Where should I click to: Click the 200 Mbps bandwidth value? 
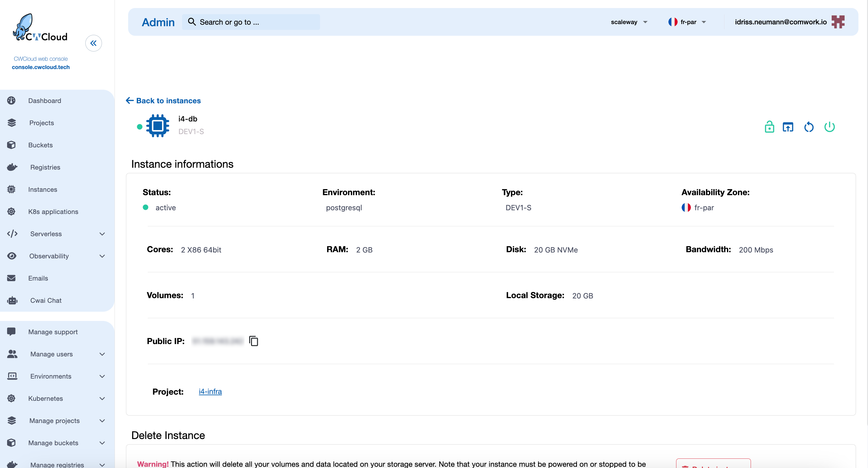click(756, 250)
